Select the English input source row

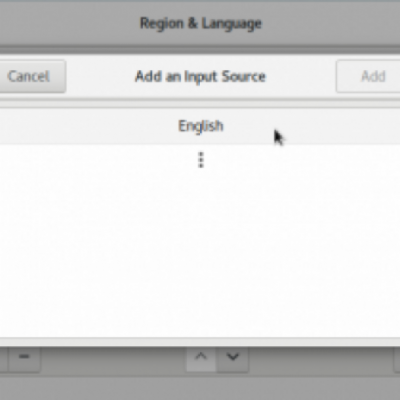click(x=200, y=126)
